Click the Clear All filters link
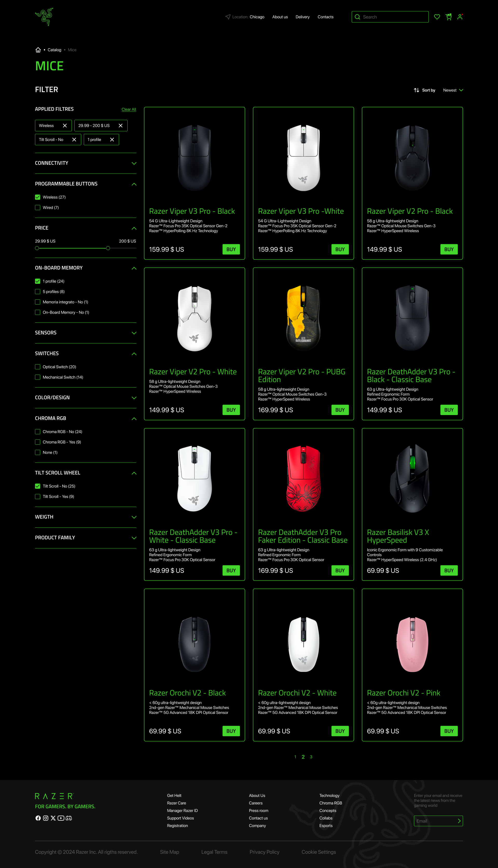Screen dimensions: 498x868 [x=129, y=109]
